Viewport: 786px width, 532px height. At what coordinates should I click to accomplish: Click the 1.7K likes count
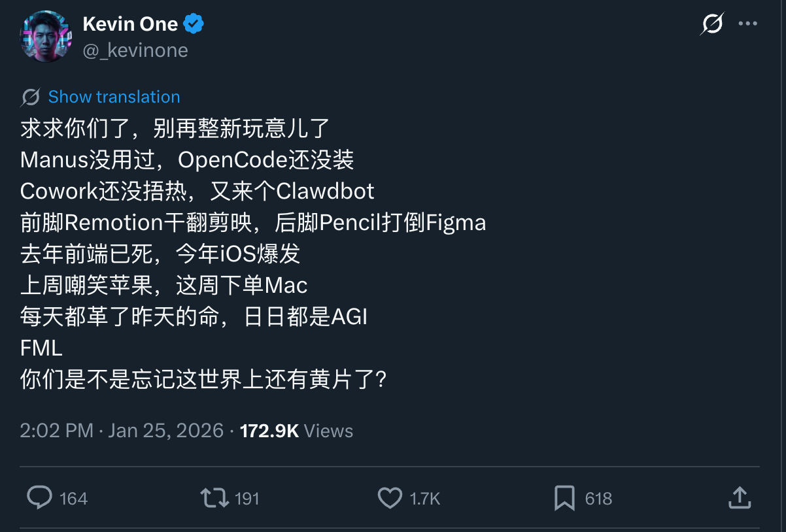[x=425, y=499]
